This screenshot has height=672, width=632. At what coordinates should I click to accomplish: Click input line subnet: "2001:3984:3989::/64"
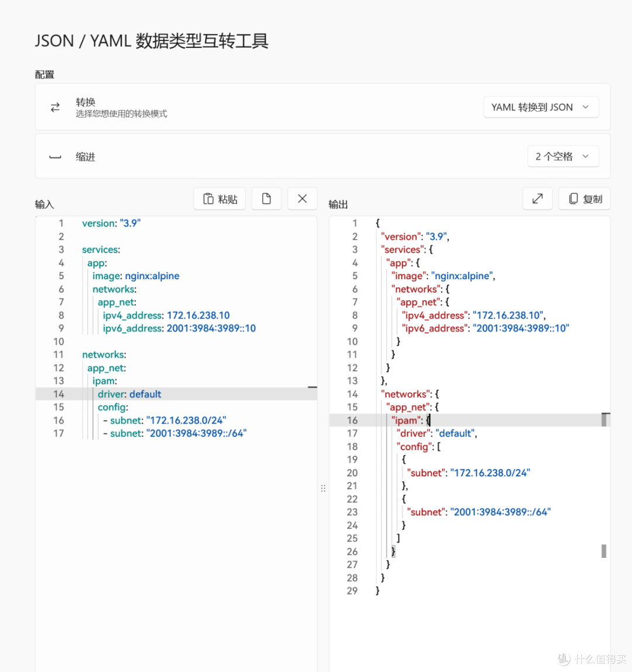175,433
